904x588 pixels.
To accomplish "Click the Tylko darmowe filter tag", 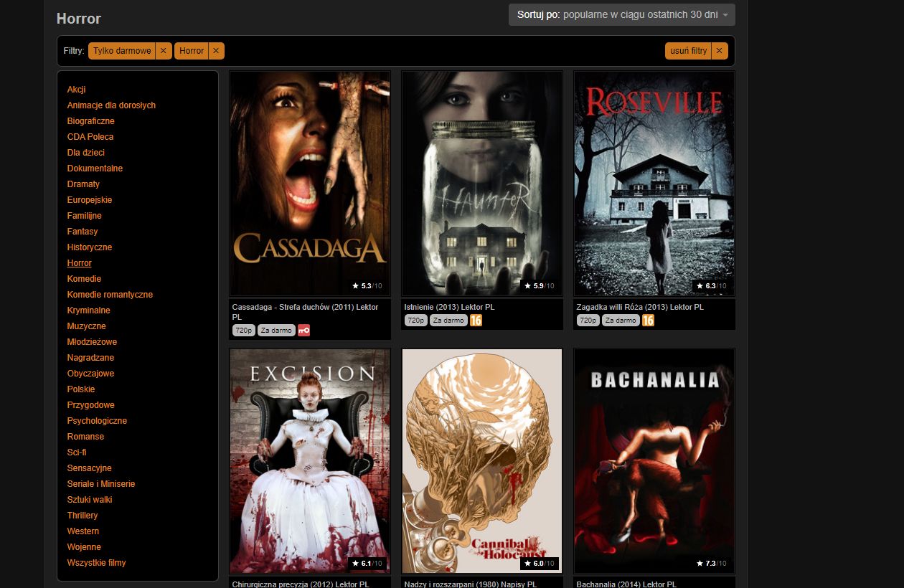I will (x=122, y=51).
